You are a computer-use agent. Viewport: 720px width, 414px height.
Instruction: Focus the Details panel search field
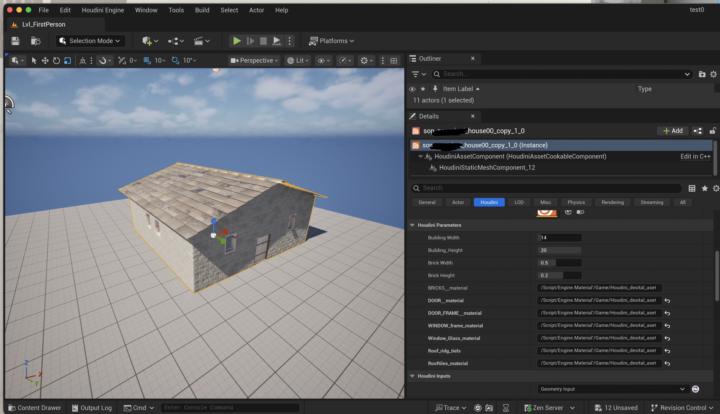pyautogui.click(x=546, y=188)
